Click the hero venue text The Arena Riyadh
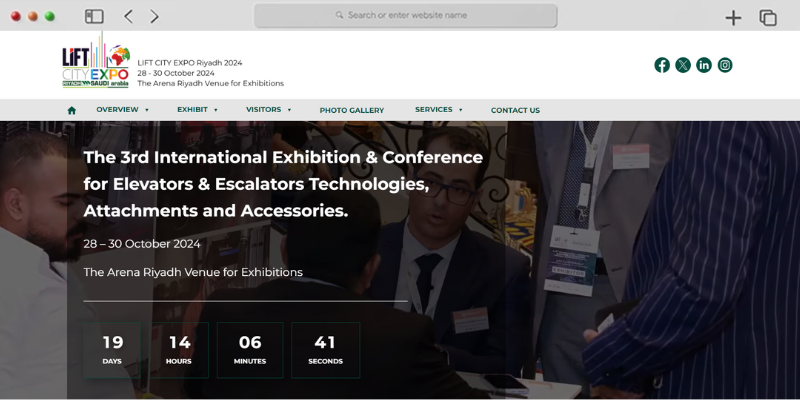 coord(193,272)
